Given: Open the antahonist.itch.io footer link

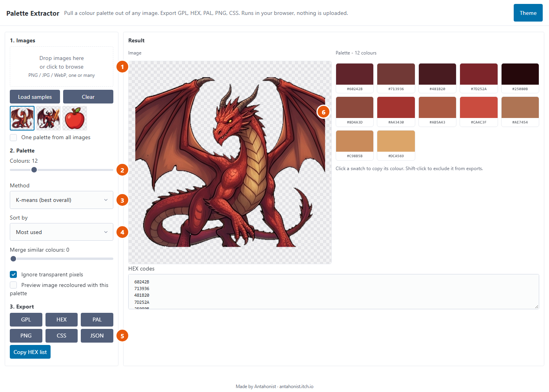Looking at the screenshot, I should pyautogui.click(x=296, y=387).
